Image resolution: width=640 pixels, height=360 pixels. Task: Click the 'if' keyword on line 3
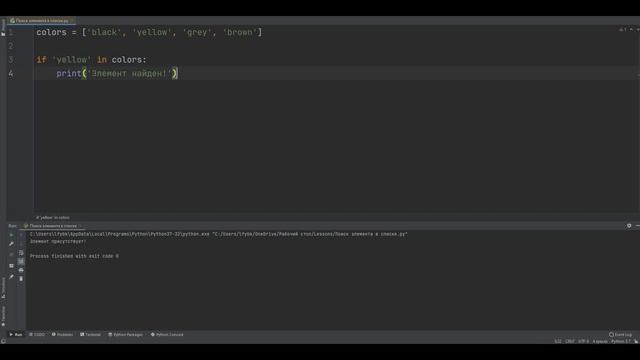click(x=41, y=60)
